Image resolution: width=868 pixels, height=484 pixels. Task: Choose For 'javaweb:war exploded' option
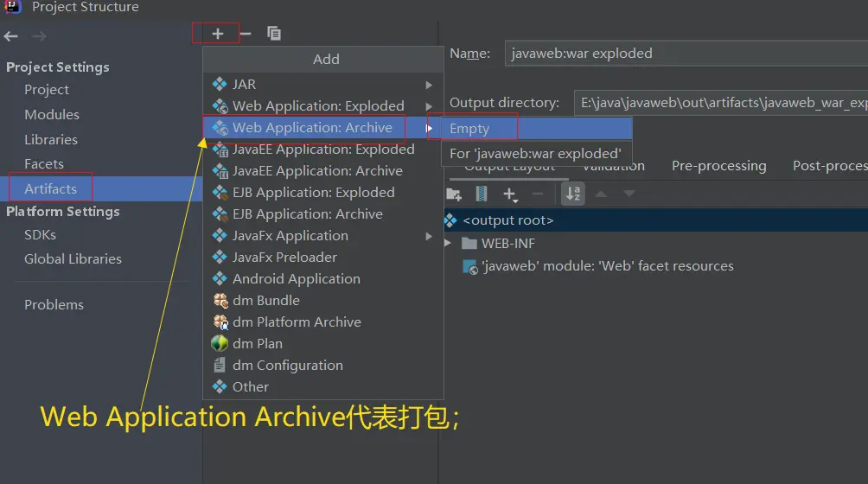tap(537, 153)
